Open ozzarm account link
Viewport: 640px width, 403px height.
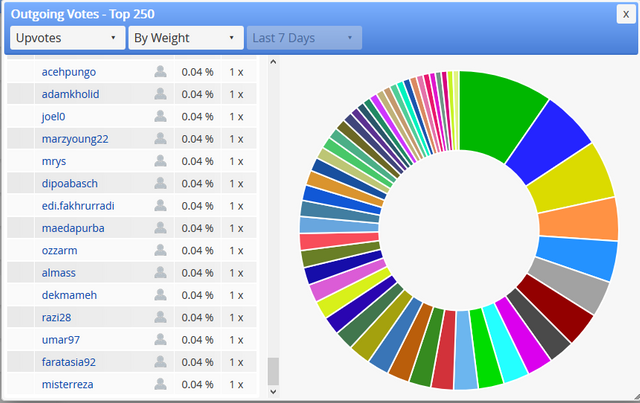(x=60, y=251)
